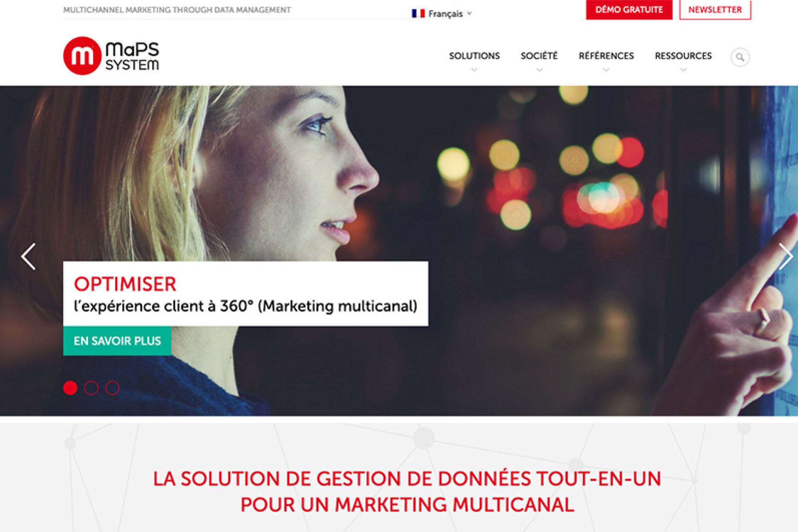Click the French flag icon
This screenshot has width=798, height=532.
(x=418, y=14)
